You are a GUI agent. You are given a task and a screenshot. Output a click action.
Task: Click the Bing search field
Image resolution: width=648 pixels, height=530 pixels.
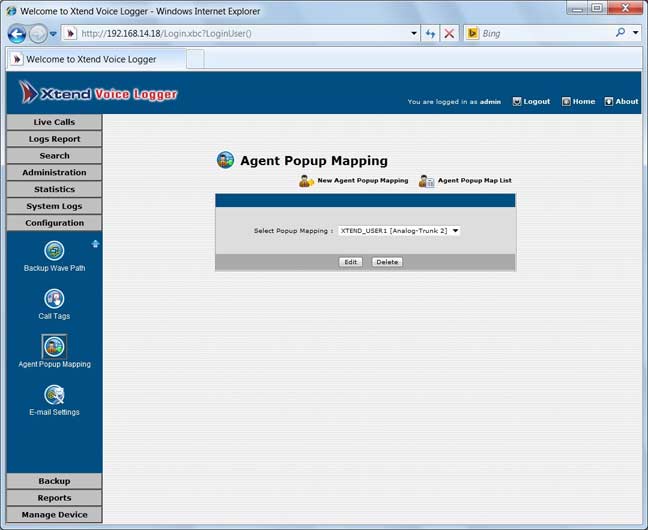pos(546,33)
